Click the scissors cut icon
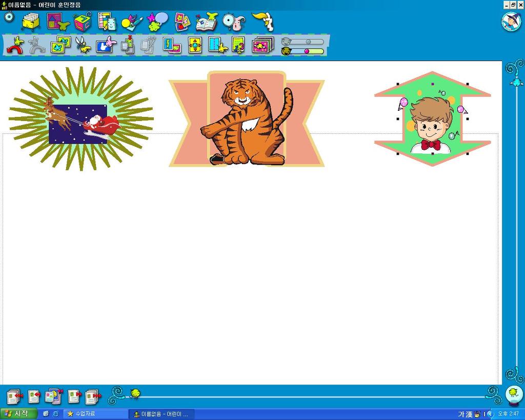Screen dimensions: 525x420 pos(83,45)
